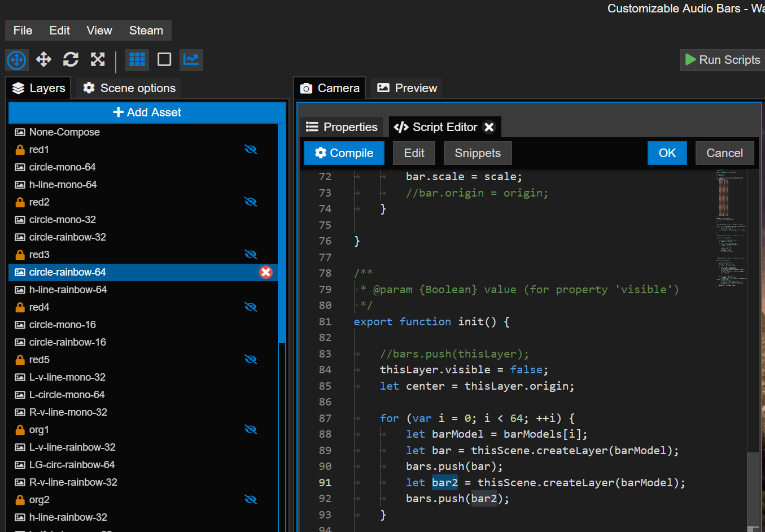
Task: Click the lock icon on org2
Action: coord(20,500)
